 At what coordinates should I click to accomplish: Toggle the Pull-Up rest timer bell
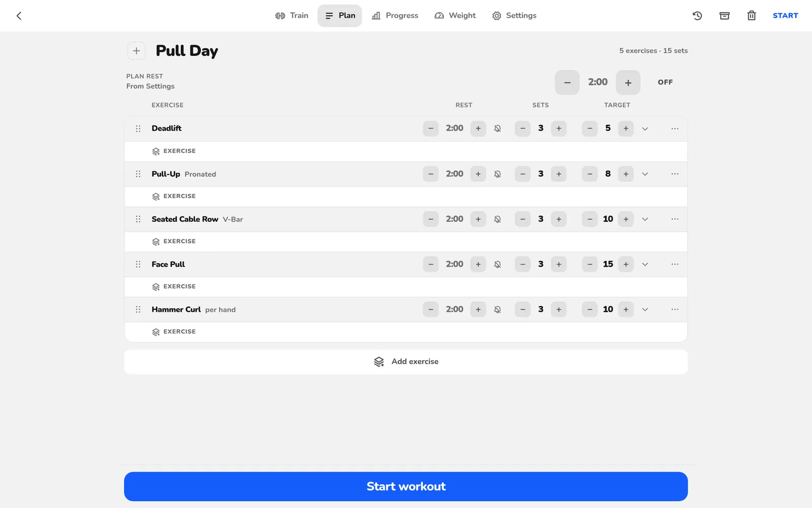click(x=497, y=174)
